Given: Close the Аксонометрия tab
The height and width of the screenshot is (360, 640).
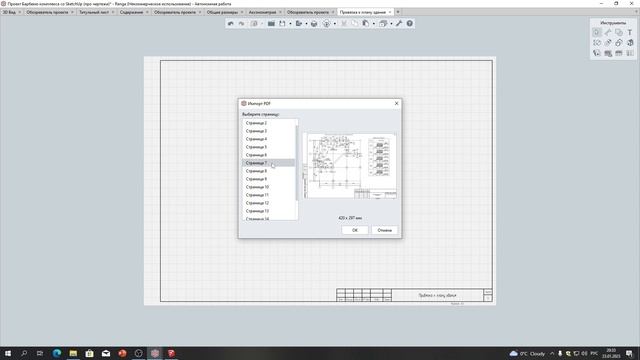Looking at the screenshot, I should click(x=280, y=12).
